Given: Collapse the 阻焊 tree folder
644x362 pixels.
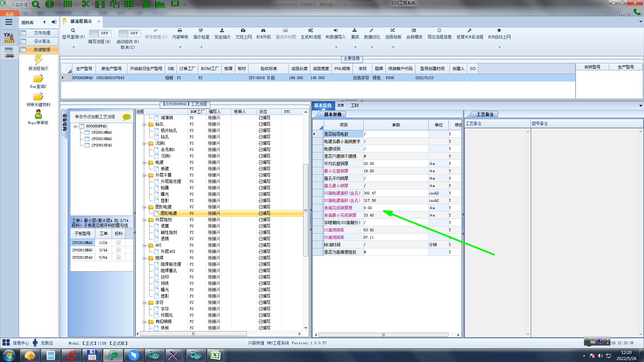Looking at the screenshot, I should pos(145,258).
